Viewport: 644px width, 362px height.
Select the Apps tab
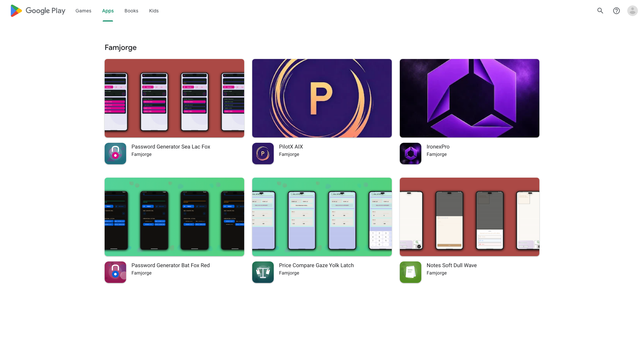pyautogui.click(x=108, y=11)
